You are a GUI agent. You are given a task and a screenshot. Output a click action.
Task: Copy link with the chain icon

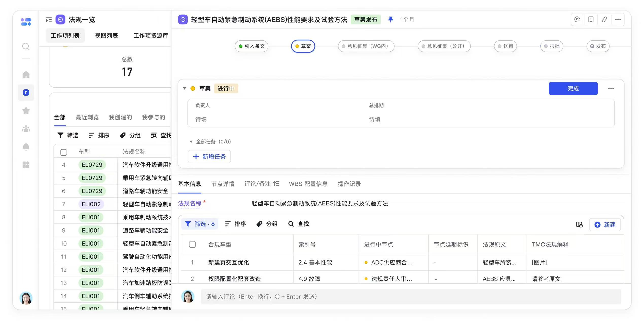pos(604,20)
